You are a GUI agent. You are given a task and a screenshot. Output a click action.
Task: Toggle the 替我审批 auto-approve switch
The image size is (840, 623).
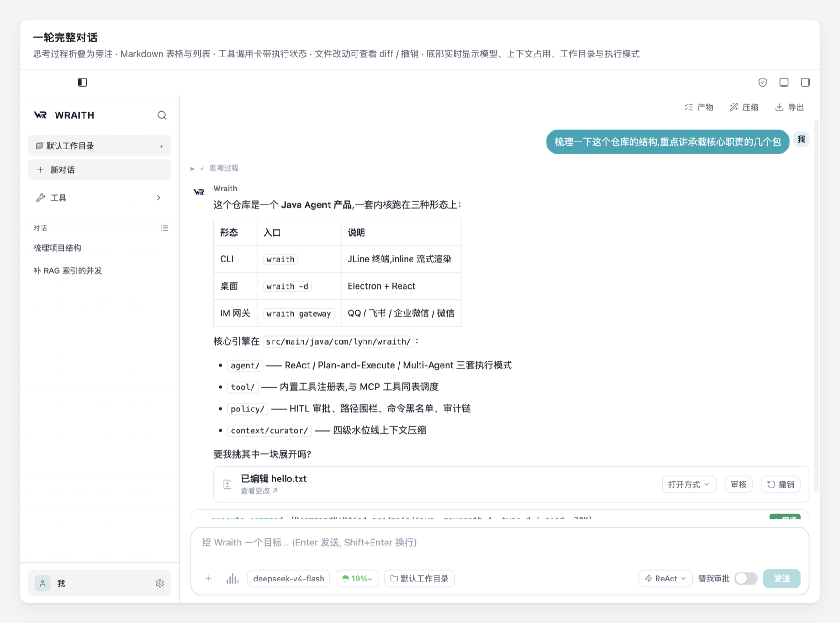point(746,579)
